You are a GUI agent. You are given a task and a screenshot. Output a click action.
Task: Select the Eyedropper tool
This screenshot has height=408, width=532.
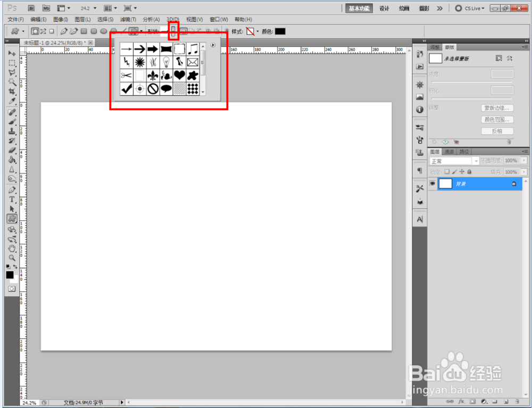click(x=12, y=101)
